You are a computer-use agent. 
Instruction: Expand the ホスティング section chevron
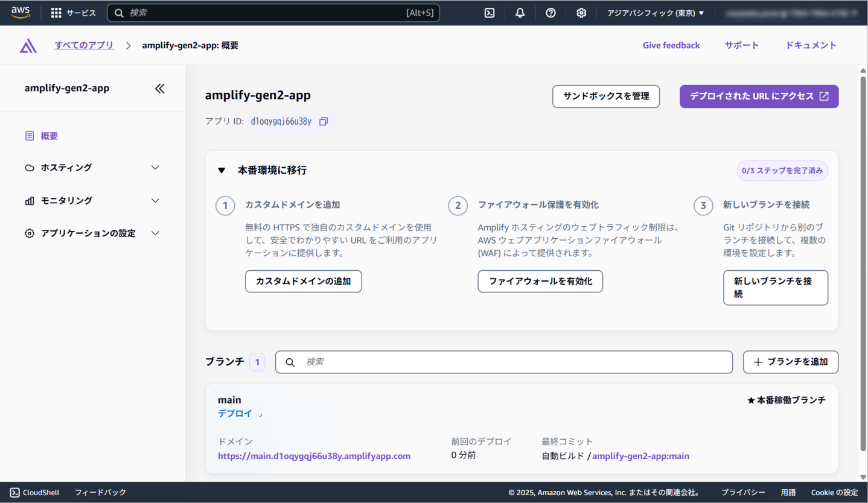tap(155, 168)
